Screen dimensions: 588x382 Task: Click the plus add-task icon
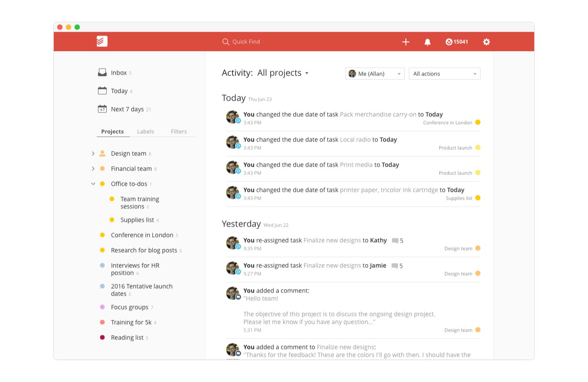point(406,42)
